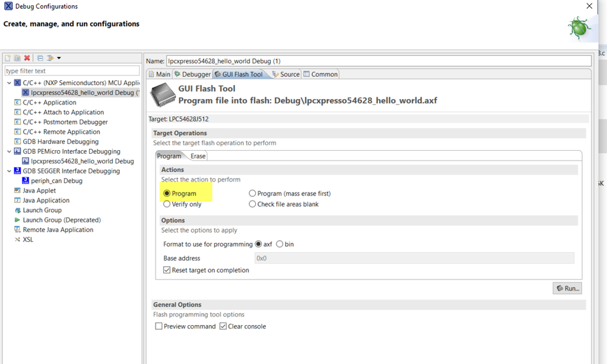Enable the Preview command checkbox

[x=159, y=326]
